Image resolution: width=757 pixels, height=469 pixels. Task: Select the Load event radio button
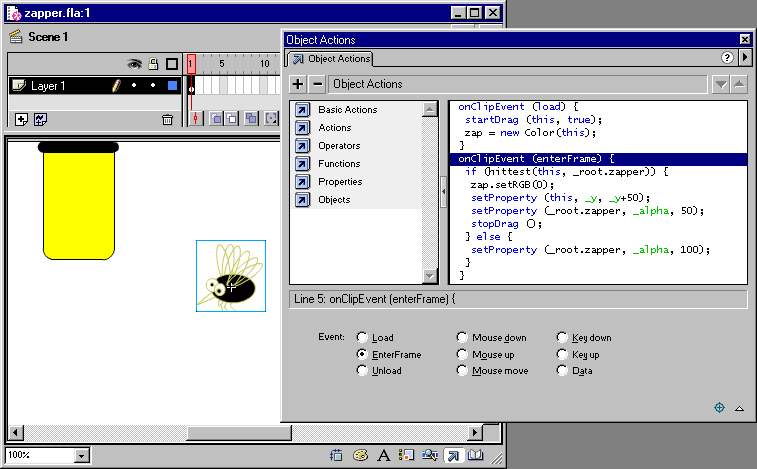coord(362,338)
